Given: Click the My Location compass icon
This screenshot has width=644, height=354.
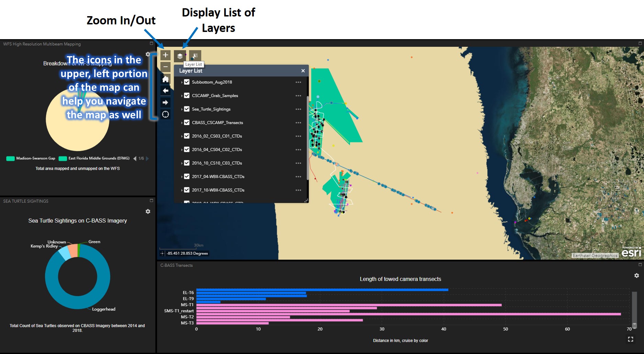Looking at the screenshot, I should click(165, 114).
